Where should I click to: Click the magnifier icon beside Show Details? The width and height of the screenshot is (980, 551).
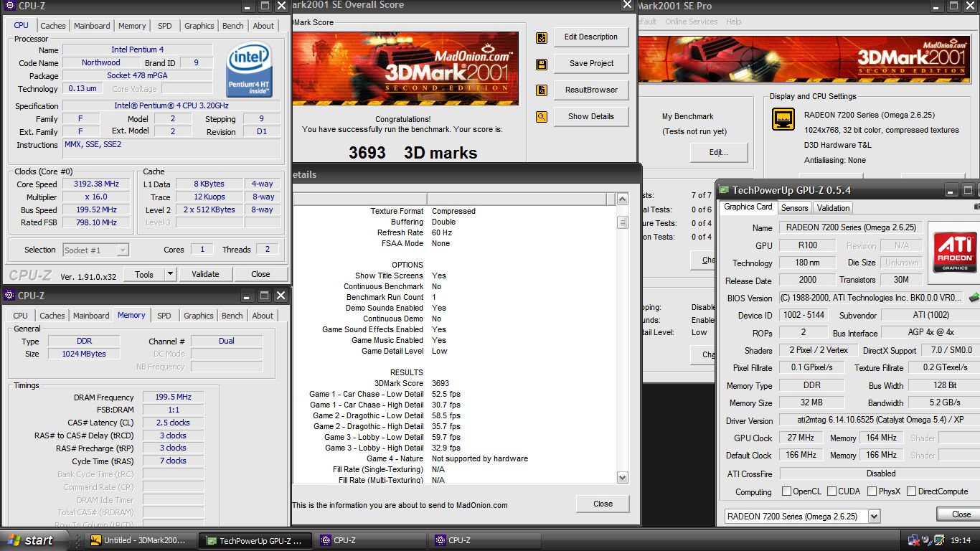[542, 117]
